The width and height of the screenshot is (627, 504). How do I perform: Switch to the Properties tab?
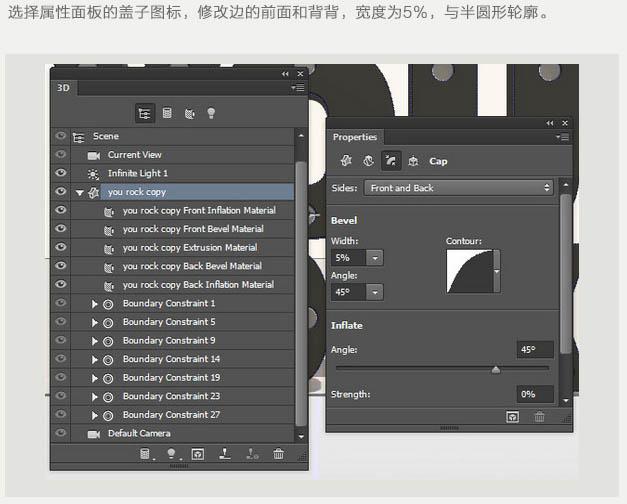tap(355, 137)
